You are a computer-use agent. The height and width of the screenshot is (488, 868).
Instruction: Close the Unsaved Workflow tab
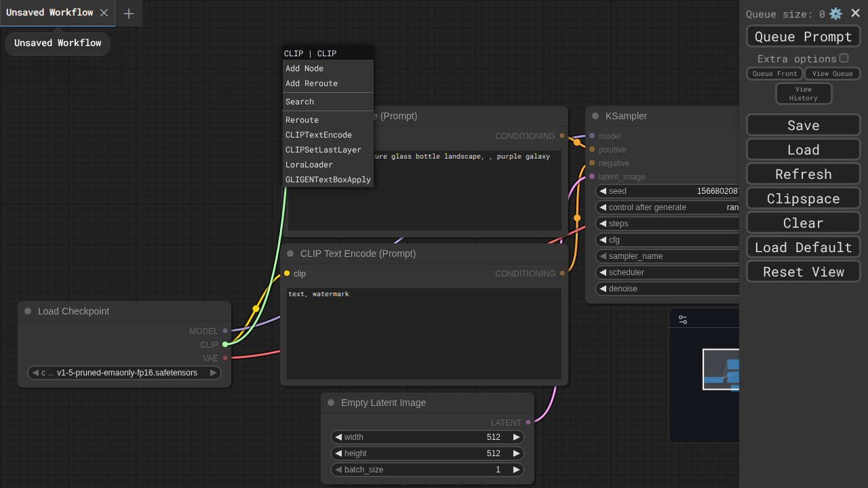pyautogui.click(x=104, y=13)
